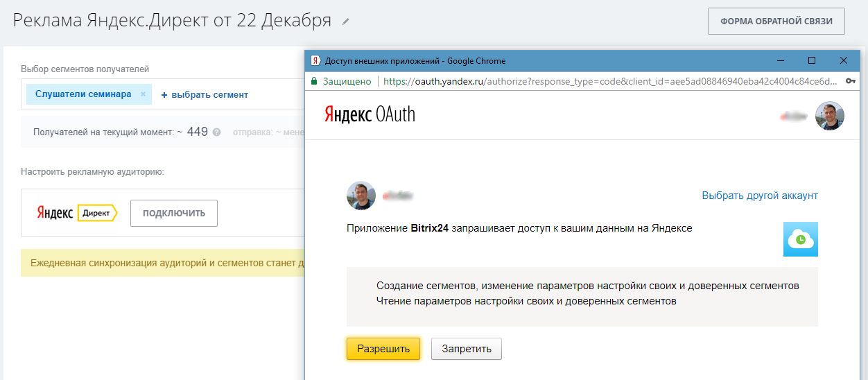The height and width of the screenshot is (380, 868).
Task: Click the secure padlock icon in address bar
Action: click(313, 81)
